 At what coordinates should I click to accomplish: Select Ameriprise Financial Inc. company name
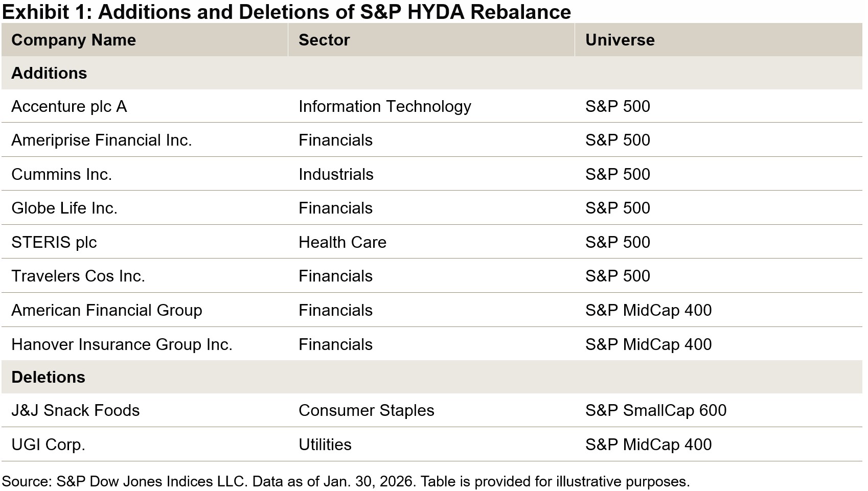[x=101, y=140]
